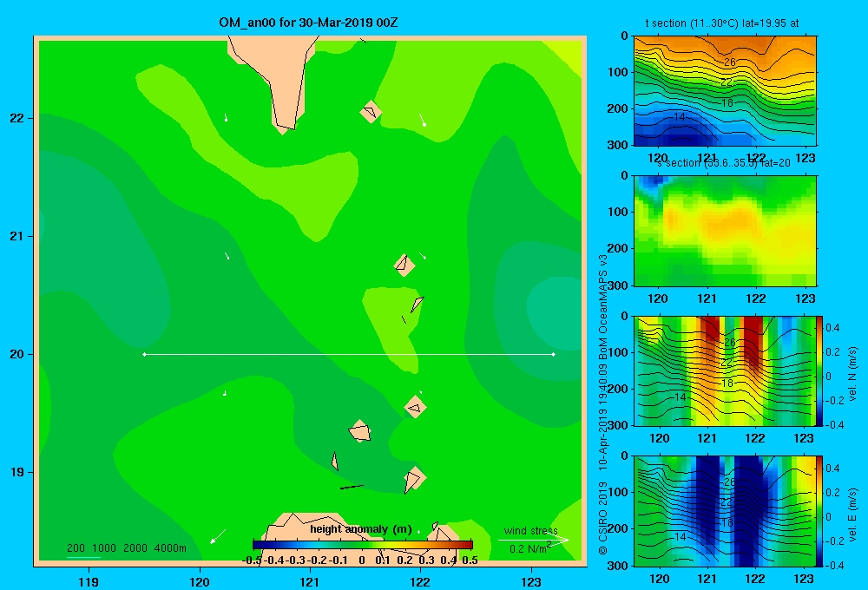Click the height anomaly color bar
Viewport: 868px width, 590px height.
363,545
